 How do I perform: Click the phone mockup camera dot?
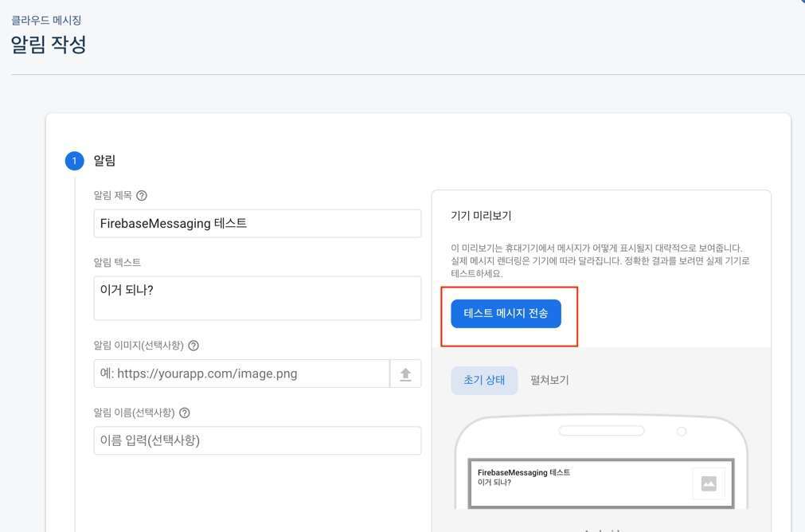(680, 431)
